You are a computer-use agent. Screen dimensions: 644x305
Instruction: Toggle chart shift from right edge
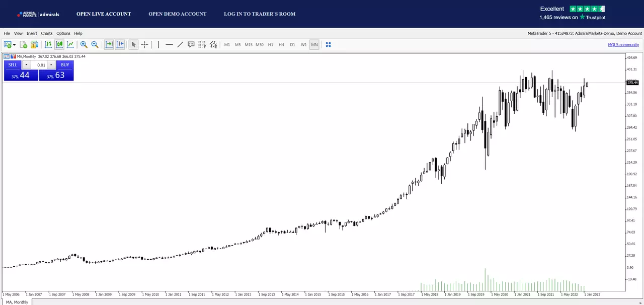pos(120,45)
